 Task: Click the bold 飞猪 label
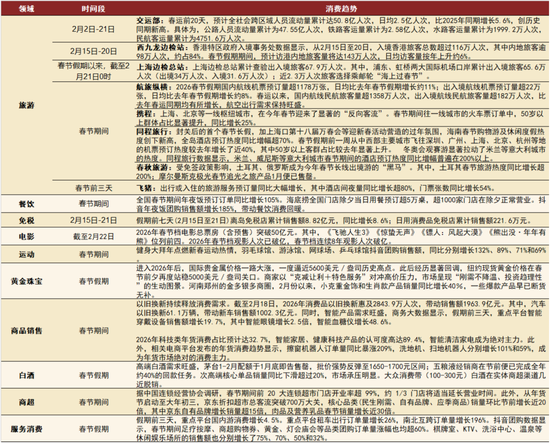click(145, 188)
